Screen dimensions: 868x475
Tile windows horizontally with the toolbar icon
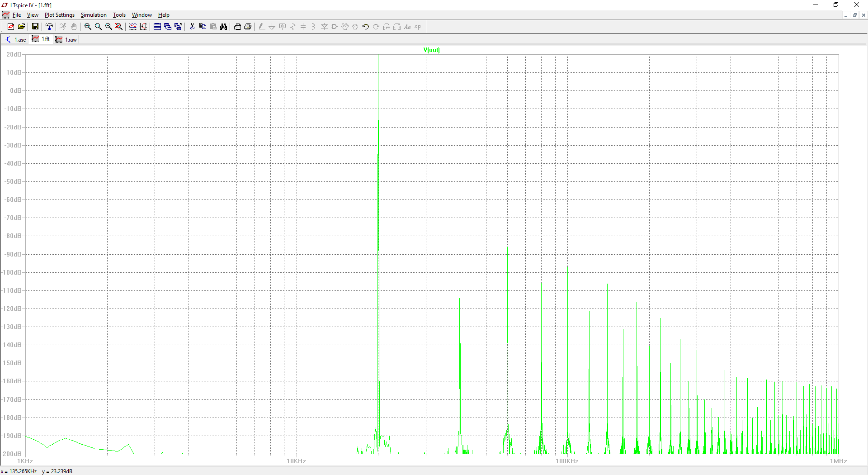(157, 27)
